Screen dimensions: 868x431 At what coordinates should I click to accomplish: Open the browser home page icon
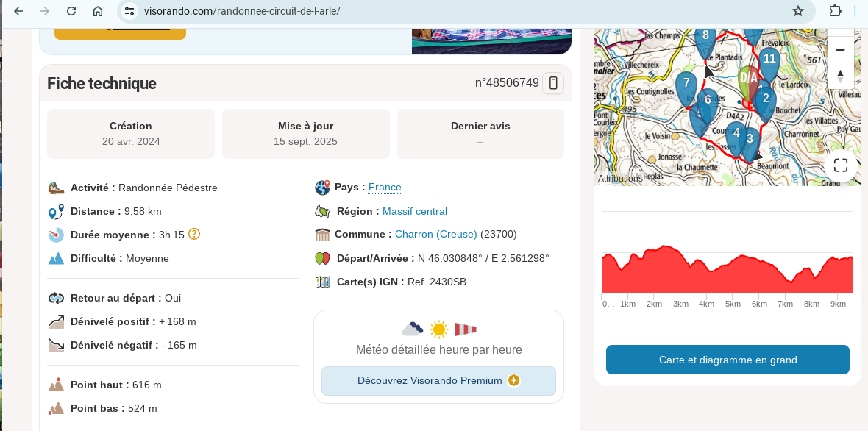coord(98,11)
